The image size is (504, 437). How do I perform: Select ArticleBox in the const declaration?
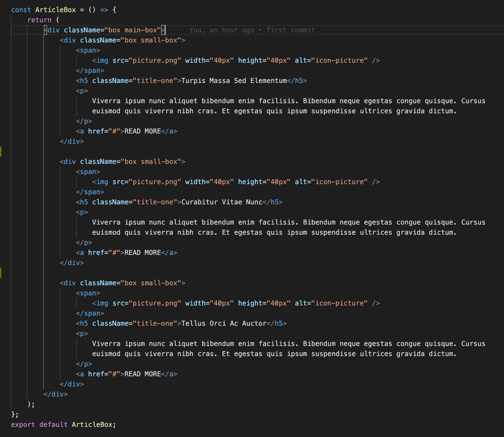pyautogui.click(x=56, y=10)
